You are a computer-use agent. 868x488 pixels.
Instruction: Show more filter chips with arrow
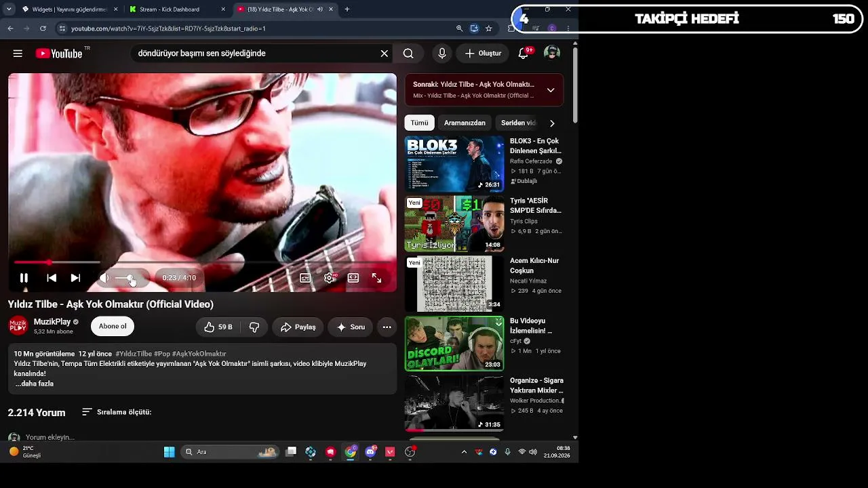552,123
